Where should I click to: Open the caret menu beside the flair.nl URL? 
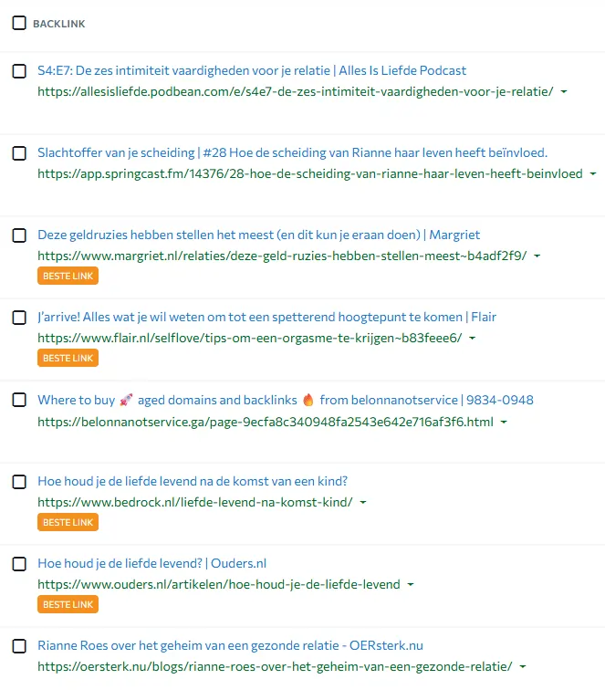[x=472, y=339]
